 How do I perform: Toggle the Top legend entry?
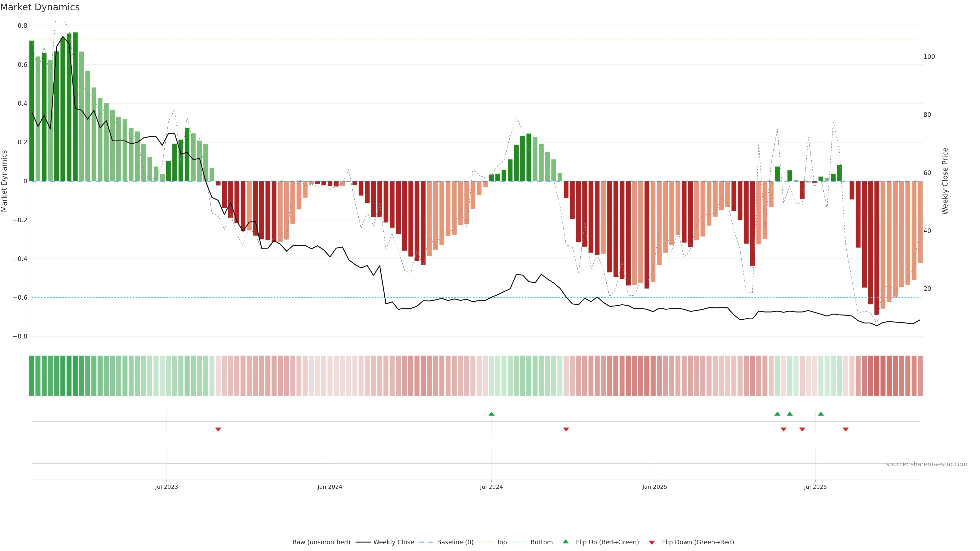[x=501, y=542]
